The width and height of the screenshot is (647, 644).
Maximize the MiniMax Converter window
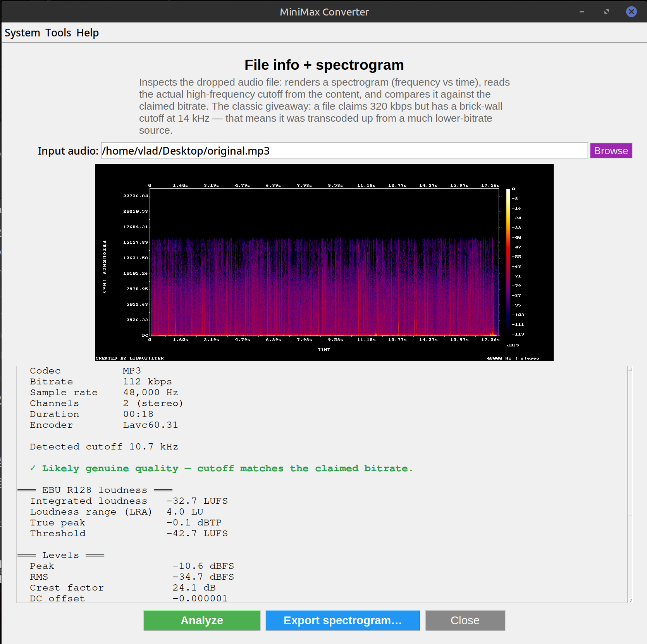click(x=607, y=12)
